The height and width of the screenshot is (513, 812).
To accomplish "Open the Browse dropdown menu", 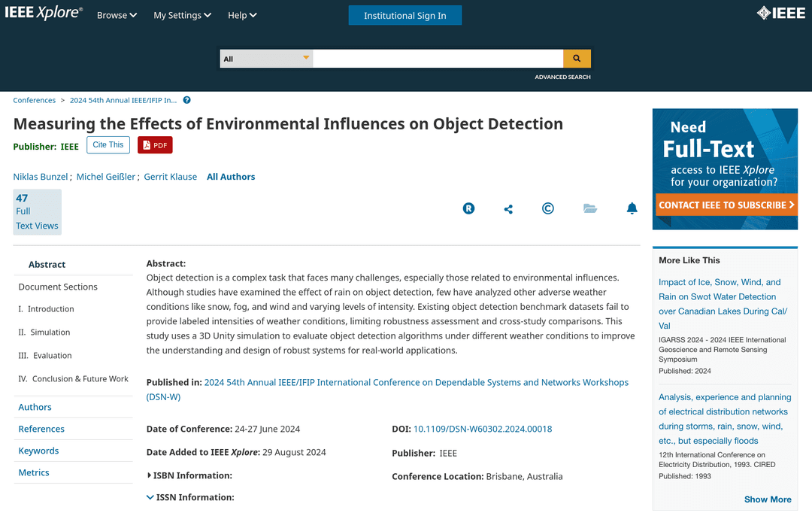I will (117, 15).
